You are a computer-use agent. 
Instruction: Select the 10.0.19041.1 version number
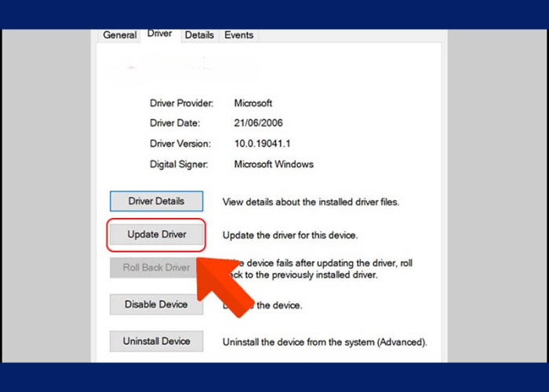pos(264,144)
